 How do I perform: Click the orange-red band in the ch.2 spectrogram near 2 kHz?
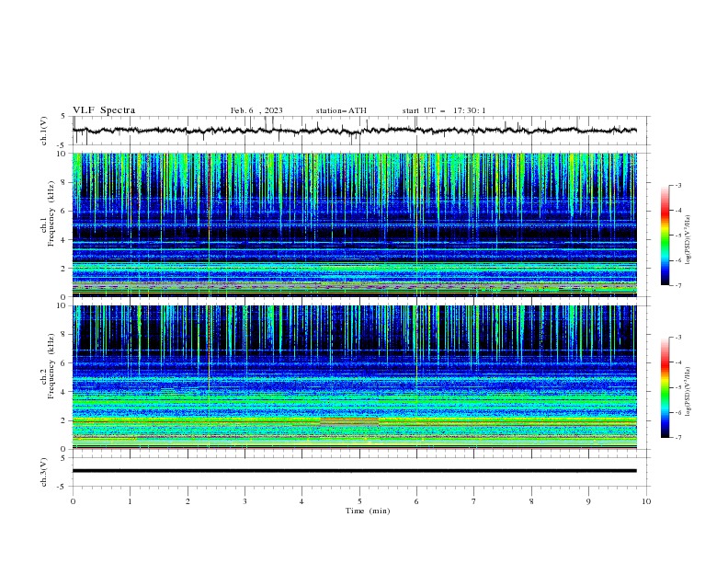(x=349, y=421)
